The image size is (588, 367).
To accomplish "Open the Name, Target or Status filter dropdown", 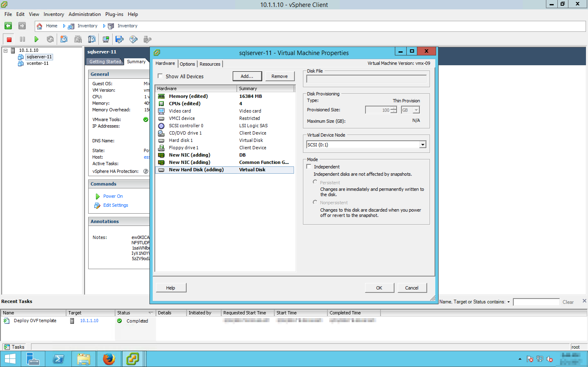I will 508,302.
